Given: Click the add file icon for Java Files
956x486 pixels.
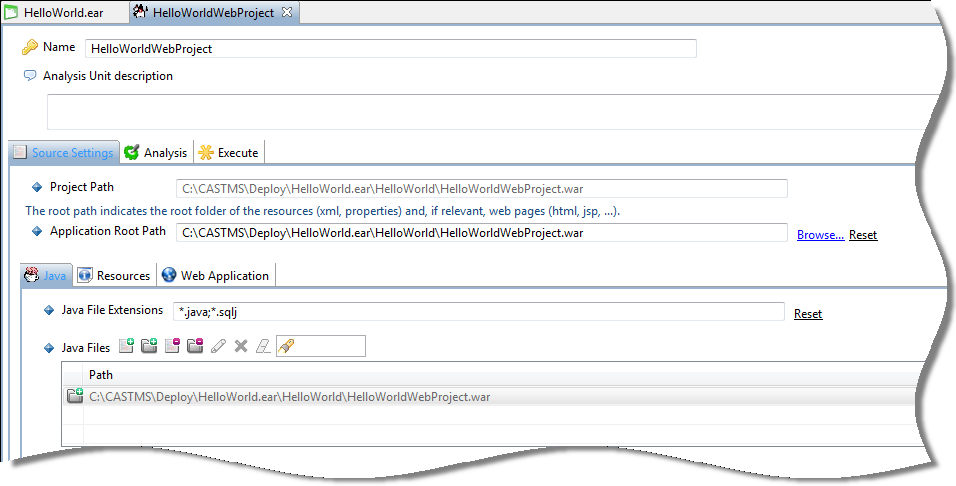Looking at the screenshot, I should click(126, 346).
